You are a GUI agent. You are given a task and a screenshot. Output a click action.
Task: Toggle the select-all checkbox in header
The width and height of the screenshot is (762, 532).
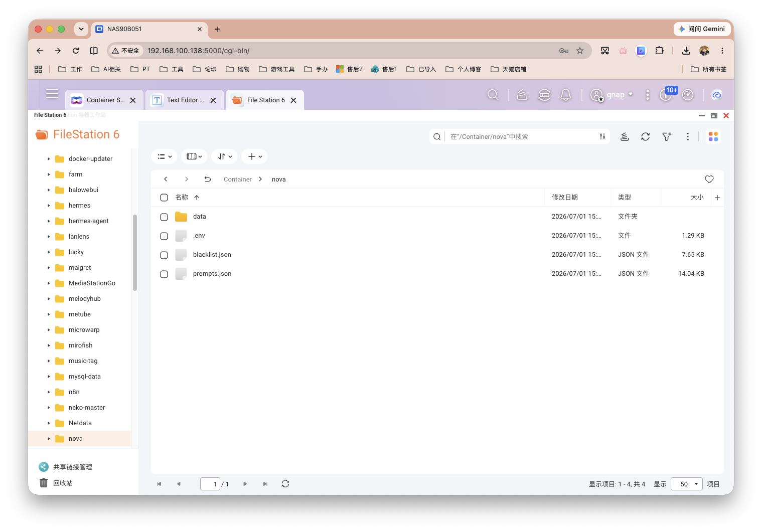(164, 198)
